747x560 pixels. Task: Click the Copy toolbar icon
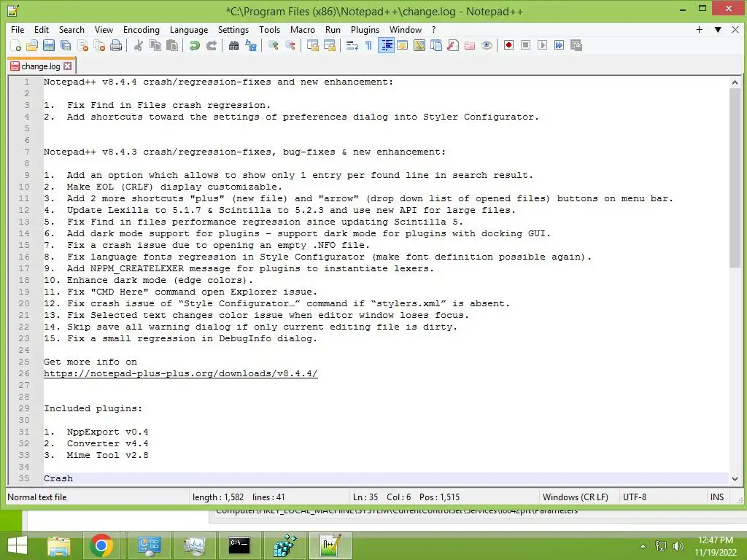(155, 45)
